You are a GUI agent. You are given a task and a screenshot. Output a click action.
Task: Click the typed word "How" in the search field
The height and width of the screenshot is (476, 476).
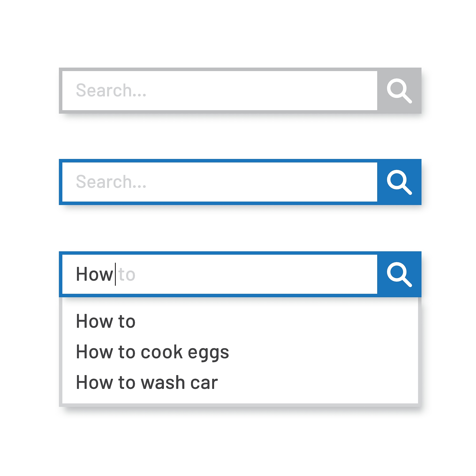click(94, 274)
